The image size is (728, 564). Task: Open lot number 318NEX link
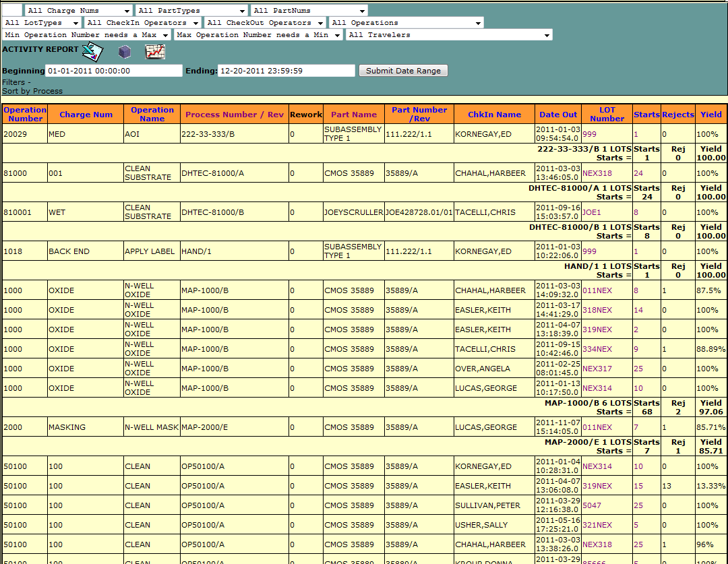[597, 310]
